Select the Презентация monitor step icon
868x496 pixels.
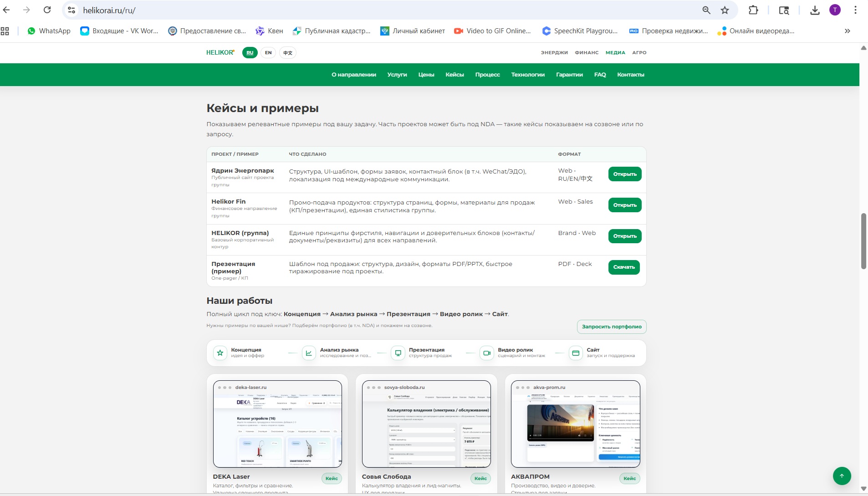tap(398, 353)
